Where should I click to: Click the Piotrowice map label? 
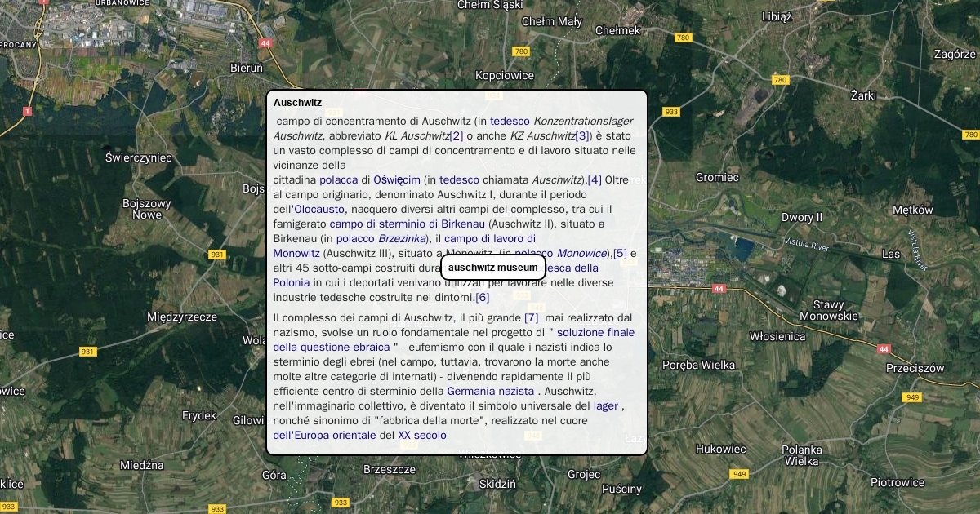click(x=898, y=482)
